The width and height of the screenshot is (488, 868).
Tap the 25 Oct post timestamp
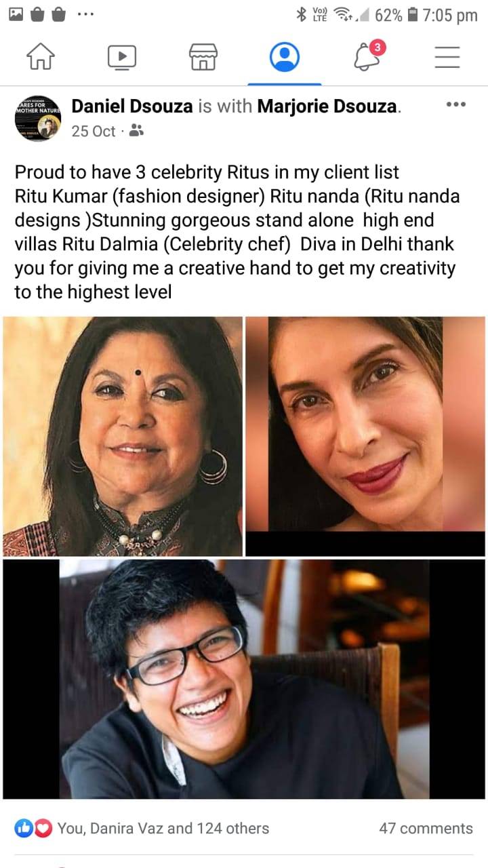[94, 131]
